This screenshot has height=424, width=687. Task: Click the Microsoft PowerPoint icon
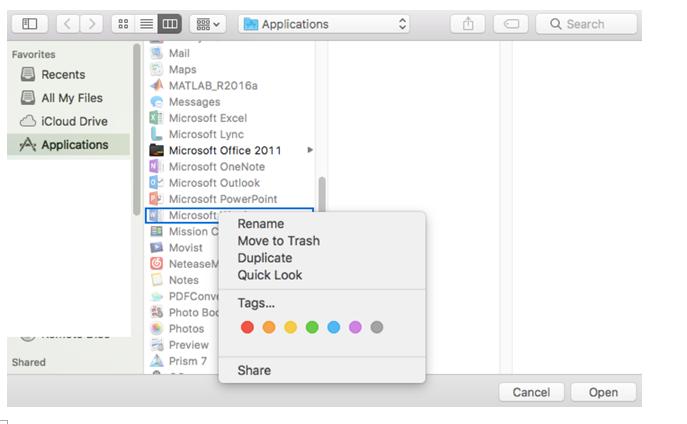pyautogui.click(x=156, y=199)
